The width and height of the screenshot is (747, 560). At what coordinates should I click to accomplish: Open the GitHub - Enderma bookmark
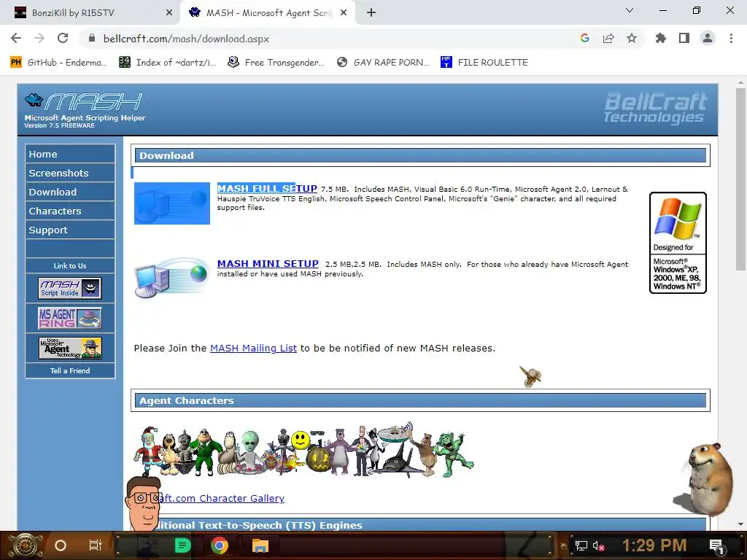[x=59, y=63]
